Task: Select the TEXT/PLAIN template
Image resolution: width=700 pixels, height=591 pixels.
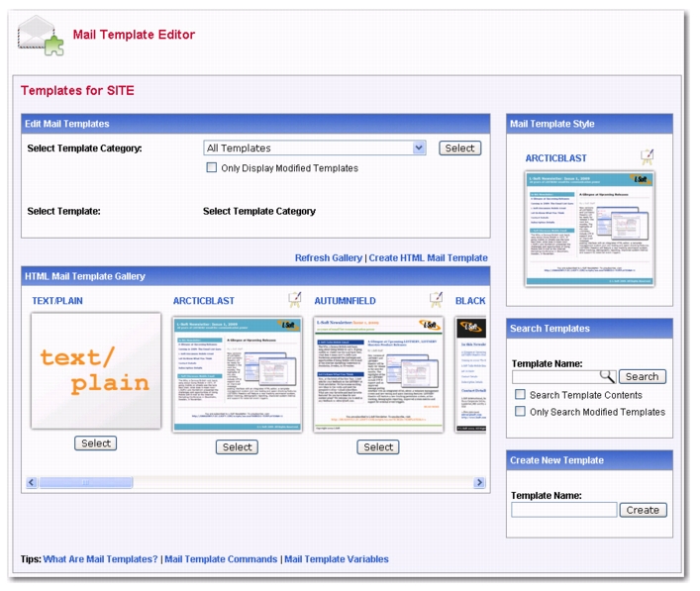Action: [96, 443]
